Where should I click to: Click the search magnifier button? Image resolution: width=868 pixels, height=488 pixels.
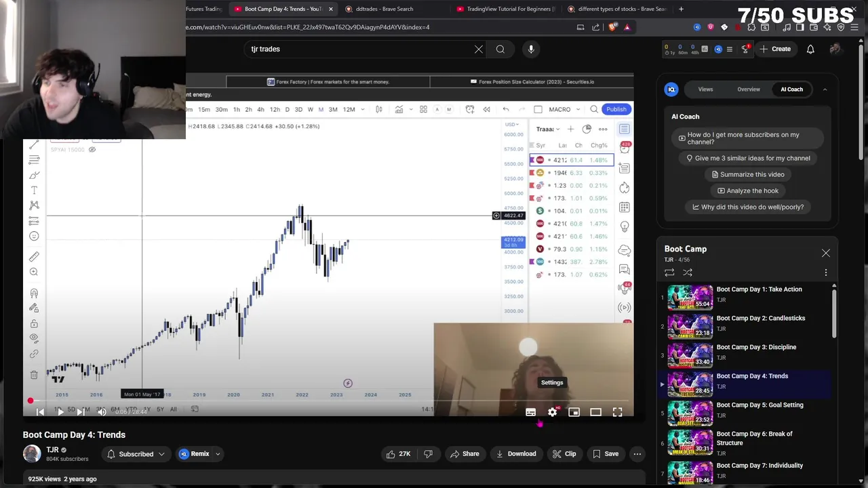[x=500, y=49]
